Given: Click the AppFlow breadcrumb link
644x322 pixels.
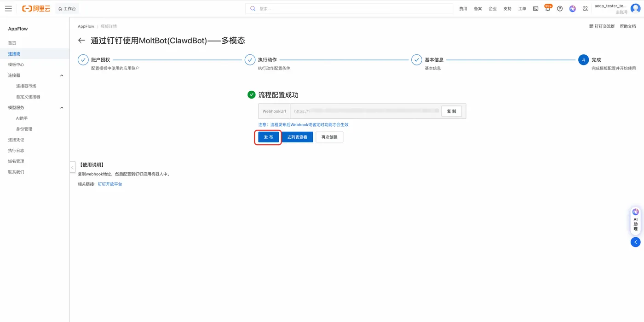Looking at the screenshot, I should pyautogui.click(x=86, y=26).
